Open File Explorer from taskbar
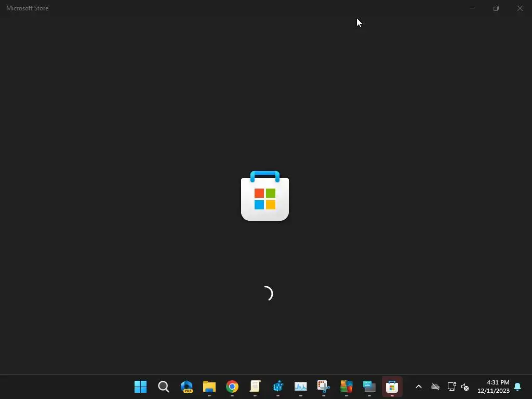The image size is (532, 399). 209,387
